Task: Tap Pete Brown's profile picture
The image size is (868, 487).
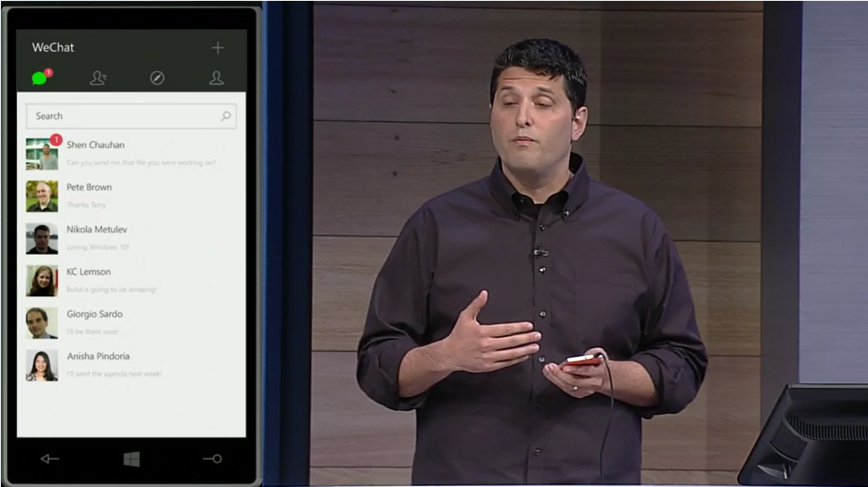Action: [42, 196]
